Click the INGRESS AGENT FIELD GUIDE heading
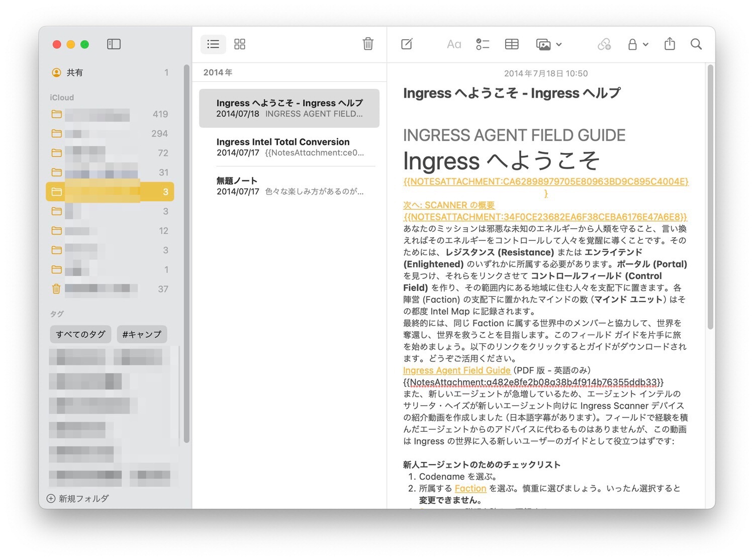 click(514, 135)
